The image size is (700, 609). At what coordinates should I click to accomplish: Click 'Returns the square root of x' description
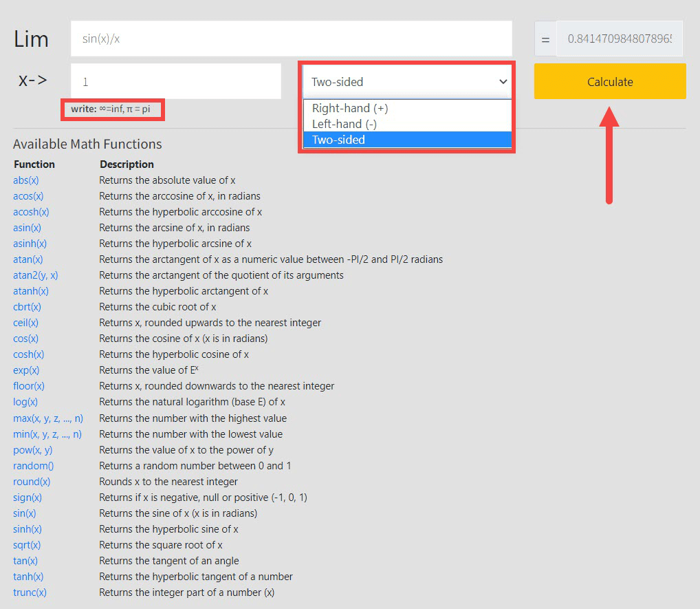(161, 545)
